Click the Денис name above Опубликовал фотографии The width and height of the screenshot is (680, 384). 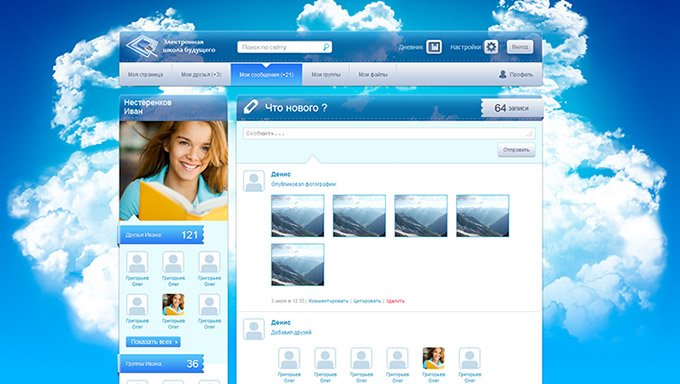pos(281,174)
